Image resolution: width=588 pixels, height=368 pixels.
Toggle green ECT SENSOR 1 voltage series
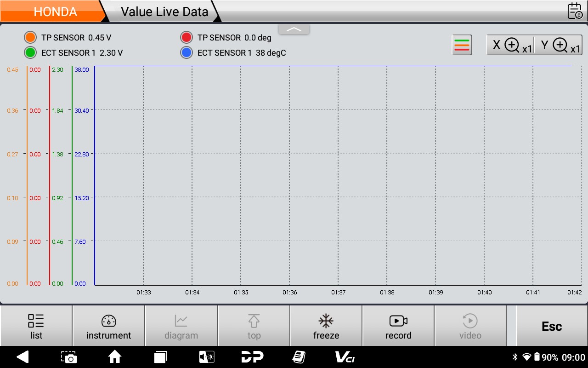click(x=30, y=53)
